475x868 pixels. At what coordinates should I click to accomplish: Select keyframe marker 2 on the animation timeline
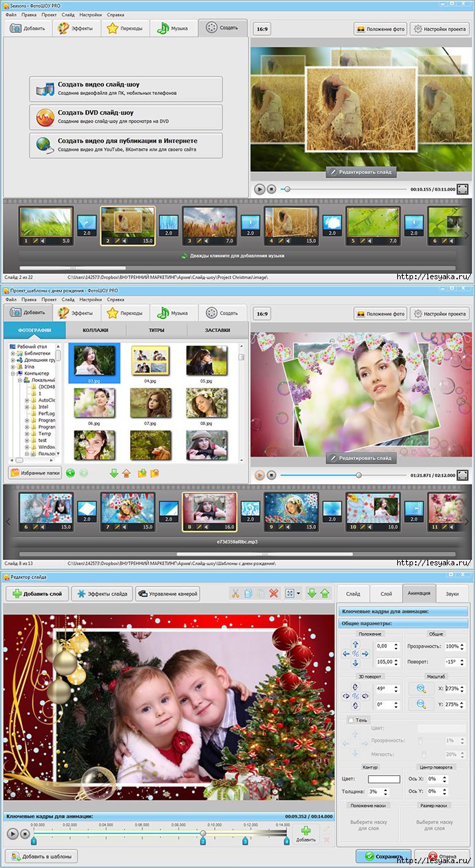[x=202, y=840]
